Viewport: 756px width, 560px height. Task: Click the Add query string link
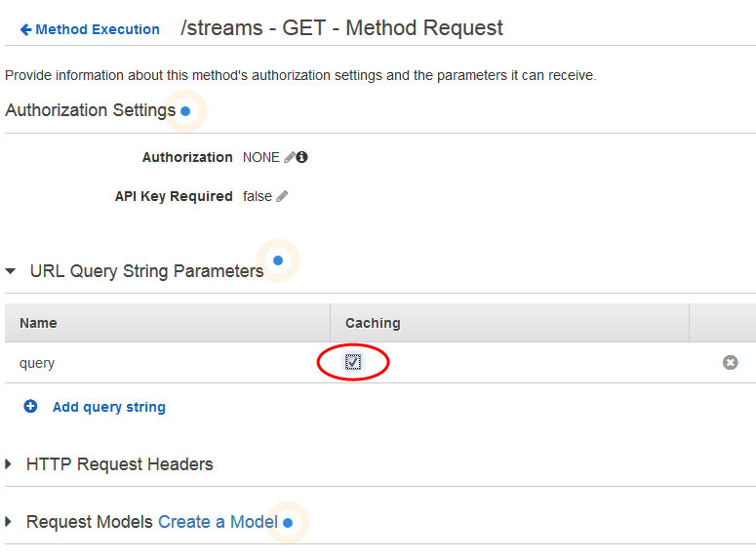109,407
